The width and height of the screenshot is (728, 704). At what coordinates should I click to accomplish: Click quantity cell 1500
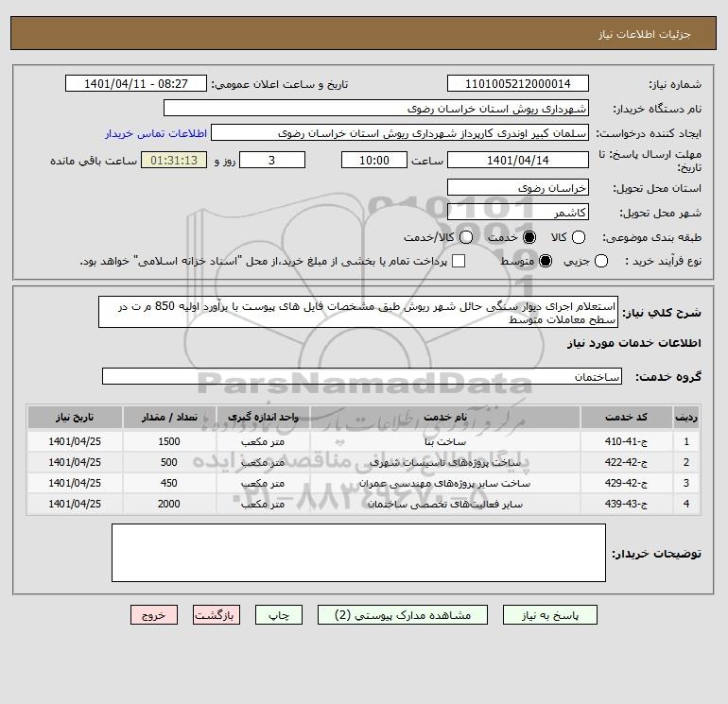(169, 441)
